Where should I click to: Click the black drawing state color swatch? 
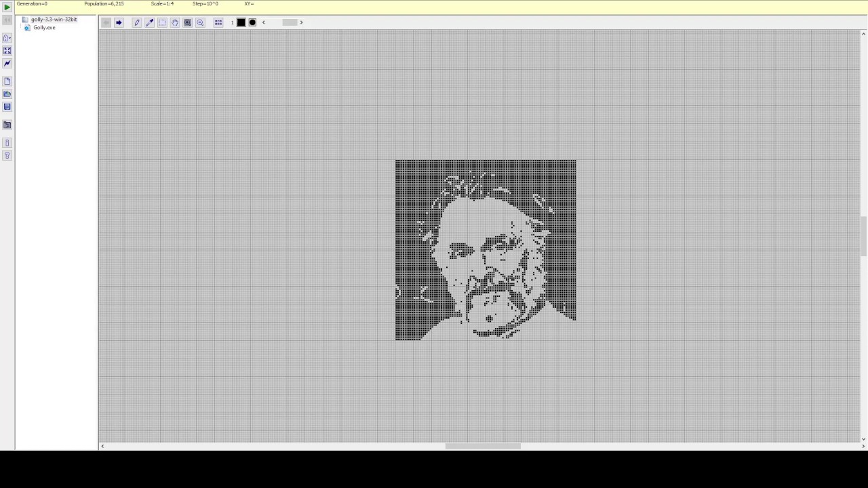241,22
